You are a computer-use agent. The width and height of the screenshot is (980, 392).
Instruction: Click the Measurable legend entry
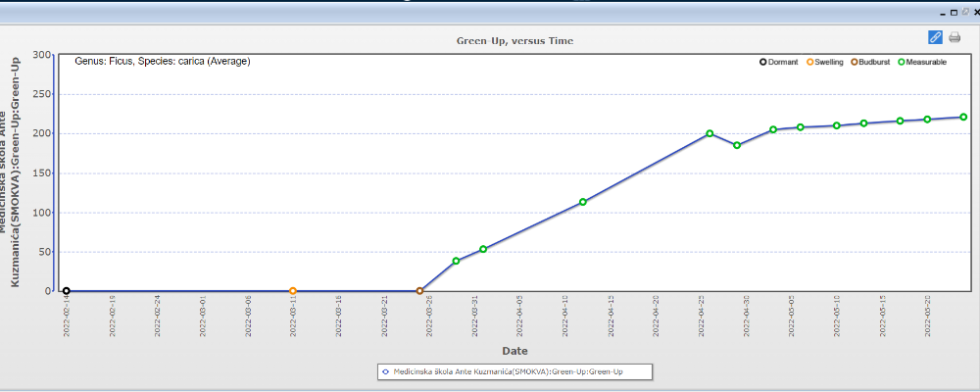[922, 62]
